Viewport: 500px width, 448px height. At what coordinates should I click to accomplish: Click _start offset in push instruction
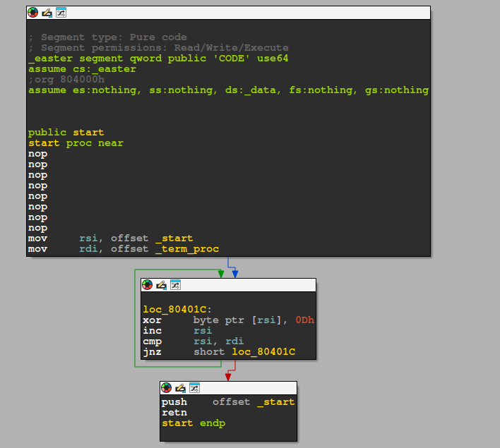click(275, 401)
